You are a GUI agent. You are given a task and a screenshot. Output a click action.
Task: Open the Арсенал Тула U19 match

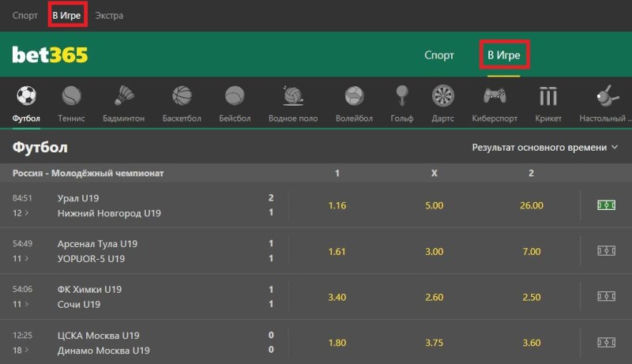coord(98,244)
